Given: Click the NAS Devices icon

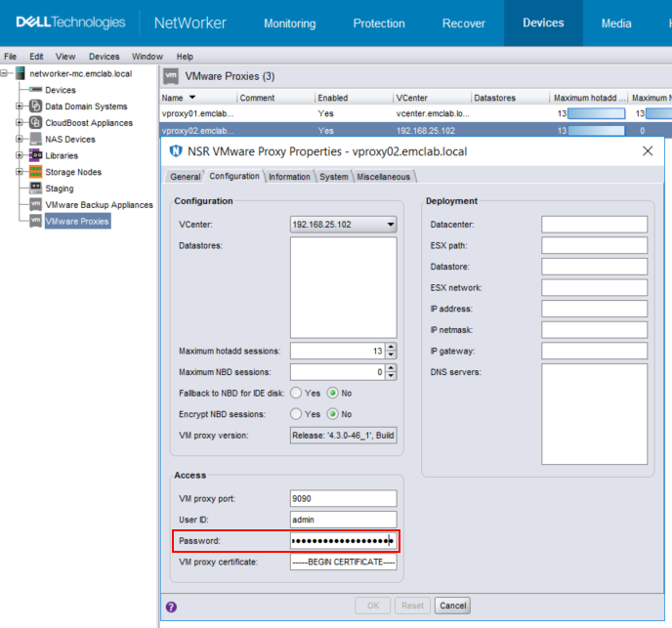Looking at the screenshot, I should (x=35, y=140).
